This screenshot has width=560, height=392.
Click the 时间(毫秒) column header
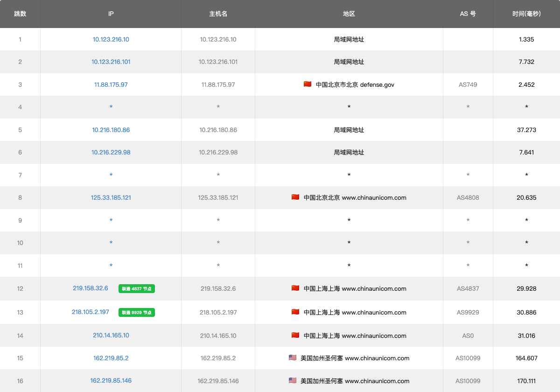526,14
